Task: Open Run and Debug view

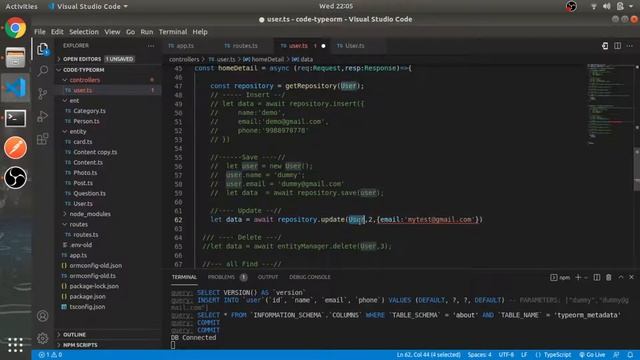Action: point(42,116)
